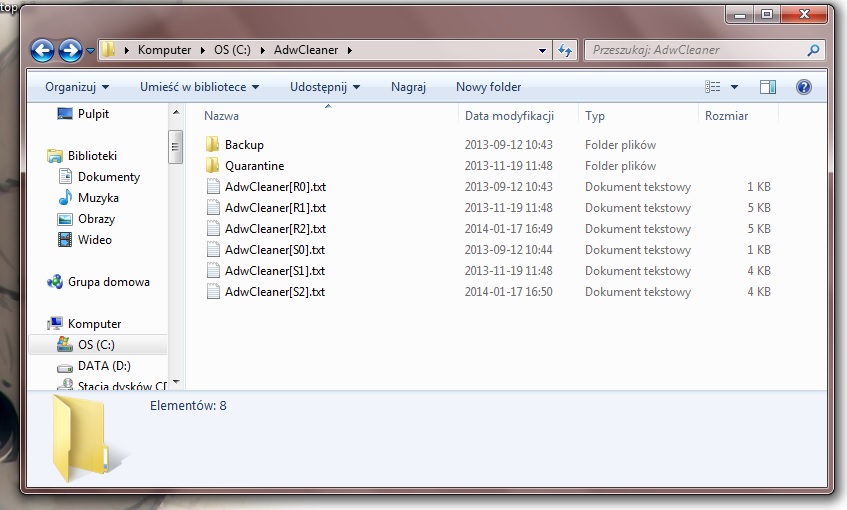Select AdwCleaner[S0].txt file icon
847x510 pixels.
point(213,250)
